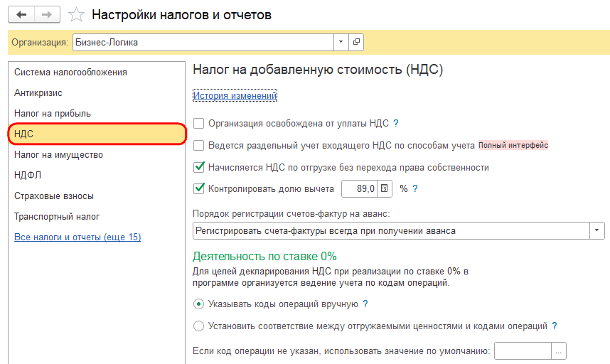The image size is (610, 364).
Task: Tick 'Организация освобождена от уплаты НДС' checkbox
Action: pyautogui.click(x=199, y=123)
